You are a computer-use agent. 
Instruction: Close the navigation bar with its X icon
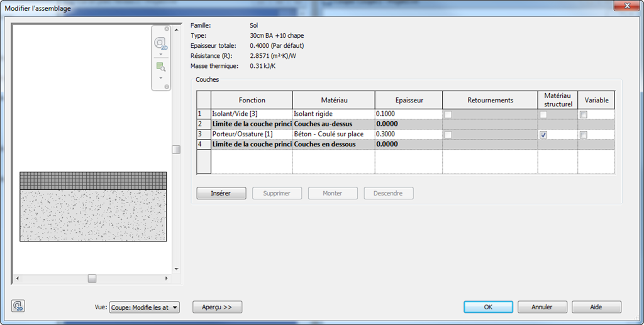(167, 29)
